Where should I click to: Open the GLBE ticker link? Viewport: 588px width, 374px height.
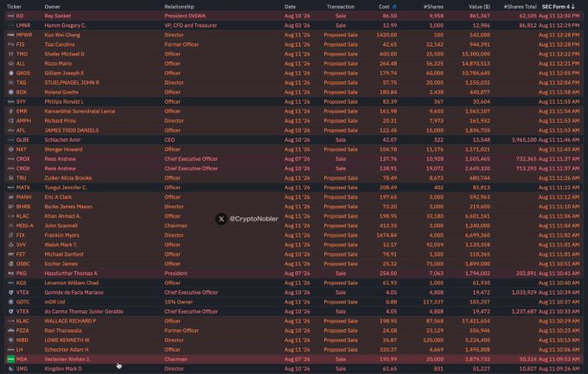[22, 140]
